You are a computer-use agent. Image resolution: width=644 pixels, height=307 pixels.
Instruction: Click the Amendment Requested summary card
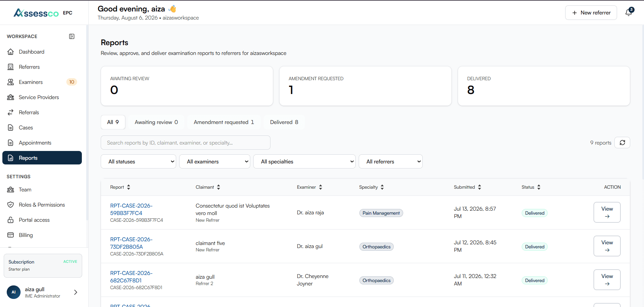365,86
